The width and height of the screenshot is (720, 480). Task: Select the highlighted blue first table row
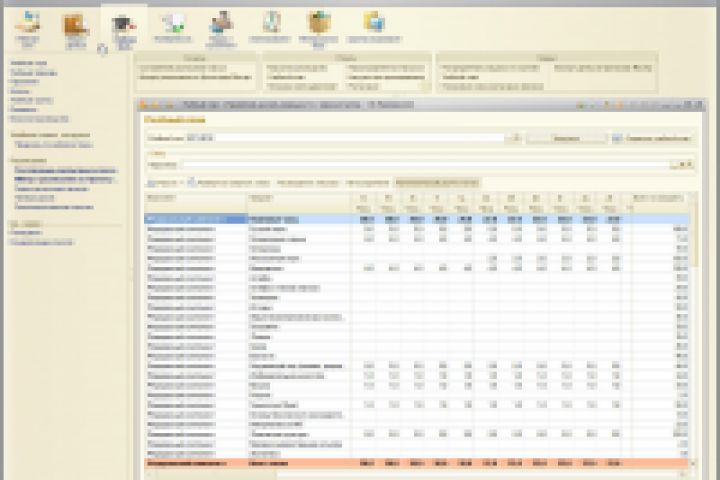click(x=416, y=220)
